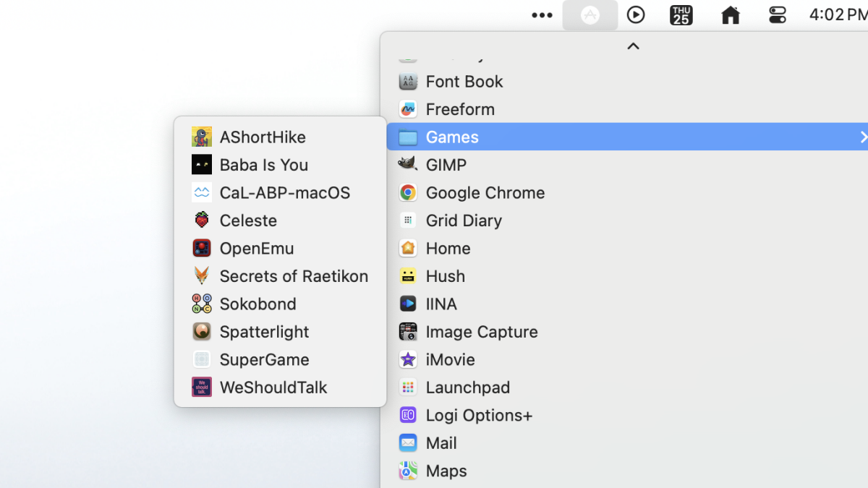Click the Home icon in menu bar

click(x=731, y=15)
